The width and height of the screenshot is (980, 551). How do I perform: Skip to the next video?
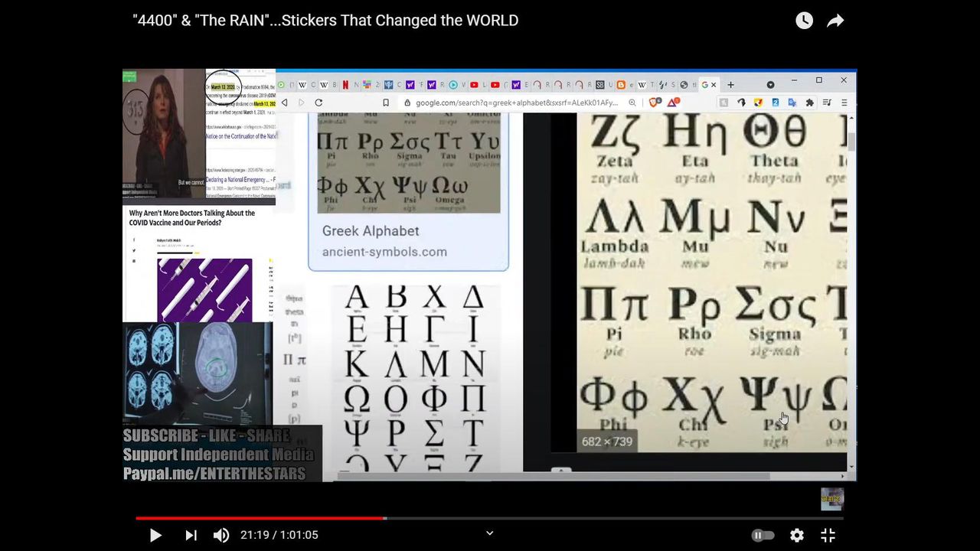click(191, 535)
